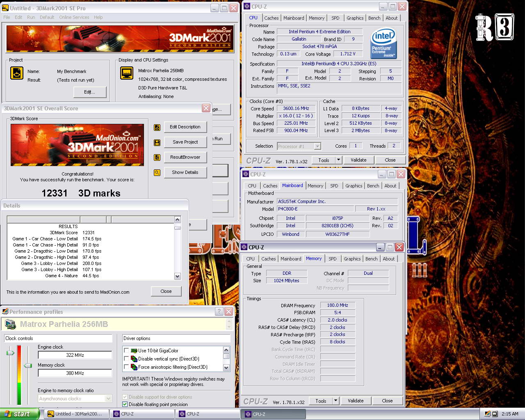Click the Show Details magnifier icon
Viewport: 525px width, 420px height.
pos(157,173)
